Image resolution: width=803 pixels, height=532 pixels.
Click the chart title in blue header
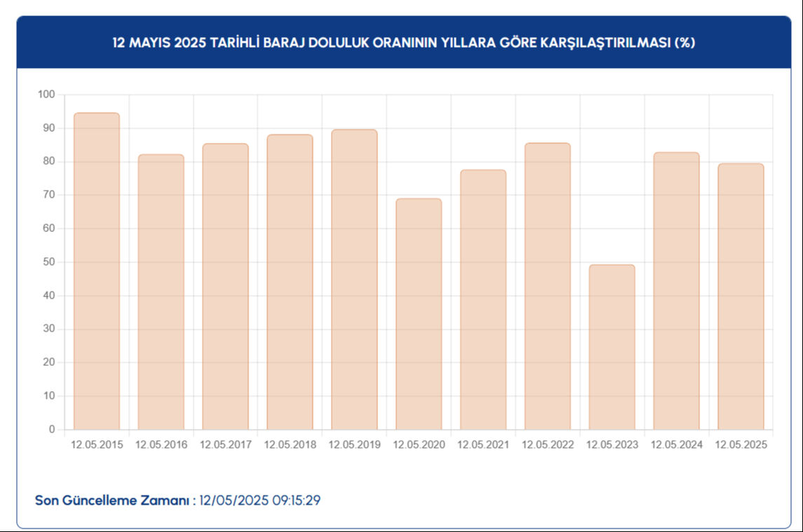click(x=404, y=43)
